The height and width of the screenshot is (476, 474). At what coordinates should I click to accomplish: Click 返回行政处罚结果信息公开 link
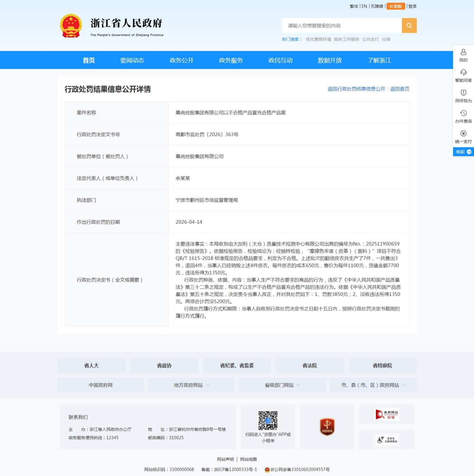pos(356,89)
